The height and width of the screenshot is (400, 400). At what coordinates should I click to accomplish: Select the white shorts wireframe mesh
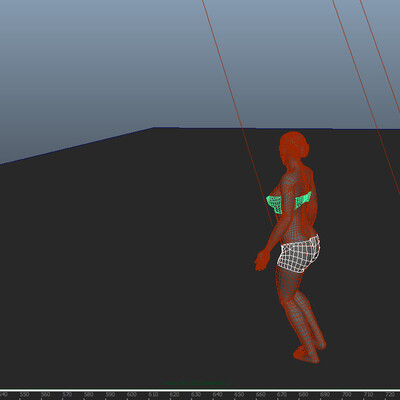click(x=299, y=254)
